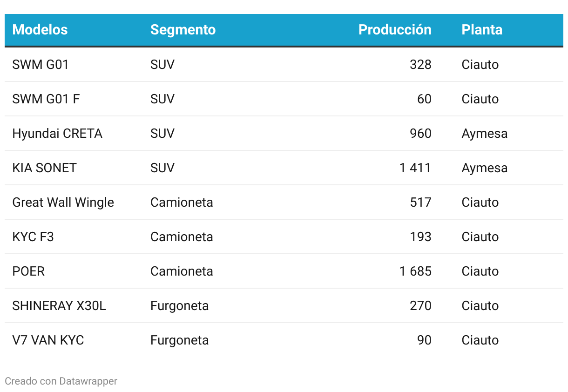Click the SWM G01 model cell
568x392 pixels.
point(41,64)
